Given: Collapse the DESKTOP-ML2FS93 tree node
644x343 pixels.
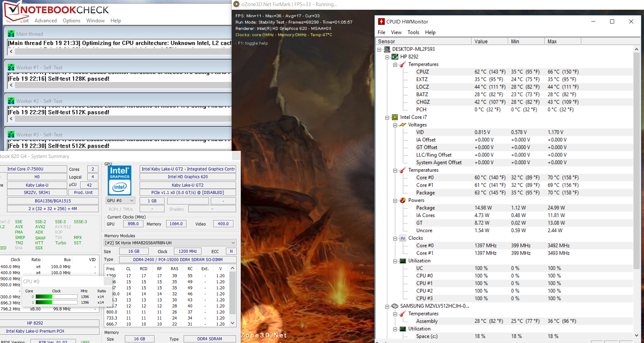Looking at the screenshot, I should [379, 49].
